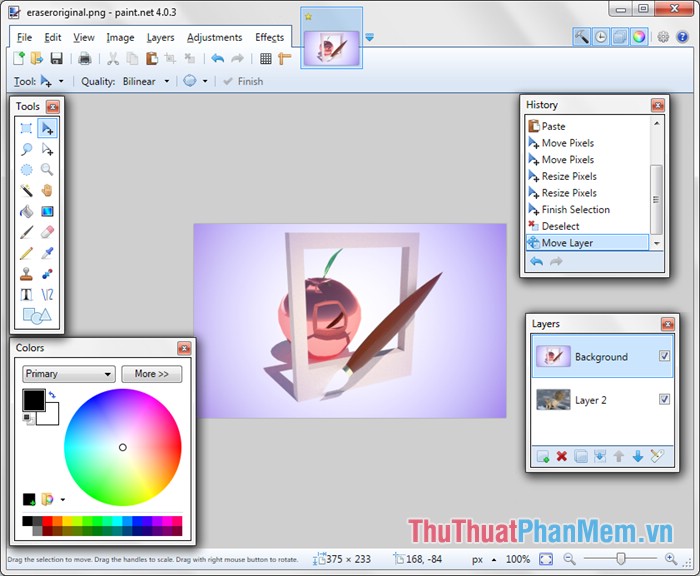The image size is (700, 576).
Task: Choose the Text tool
Action: (x=26, y=295)
